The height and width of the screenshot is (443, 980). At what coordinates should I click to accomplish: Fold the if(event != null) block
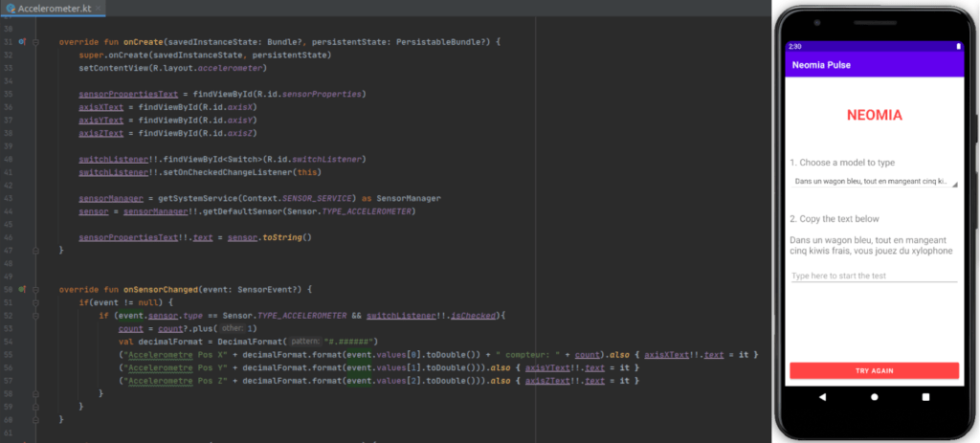coord(35,303)
